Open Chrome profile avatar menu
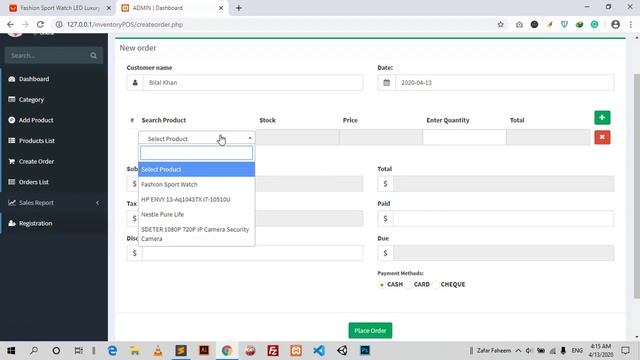The height and width of the screenshot is (360, 640). 616,24
